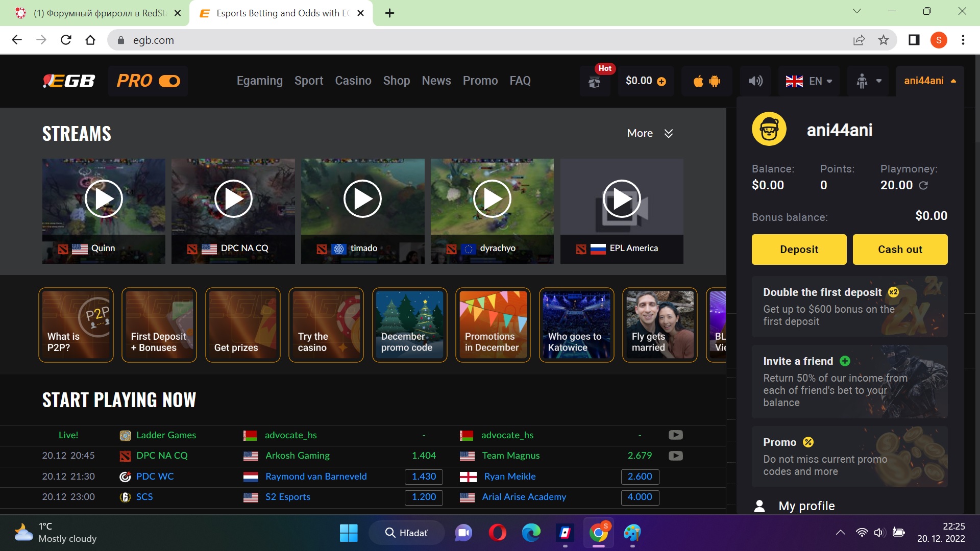Switch to the RedStar forum tab
This screenshot has width=980, height=551.
(x=98, y=13)
